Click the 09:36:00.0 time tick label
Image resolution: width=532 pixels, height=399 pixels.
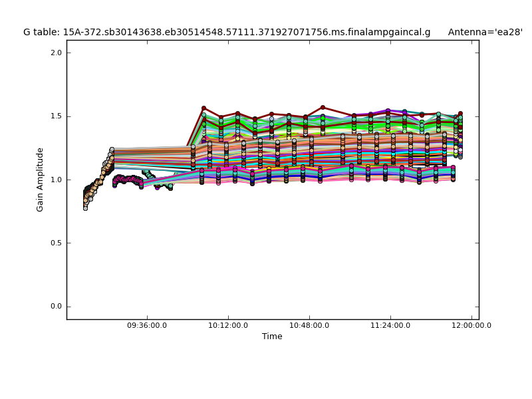[147, 326]
